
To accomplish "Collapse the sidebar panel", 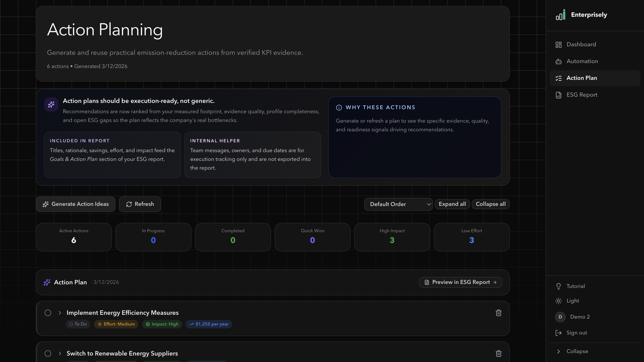I will coord(577,351).
